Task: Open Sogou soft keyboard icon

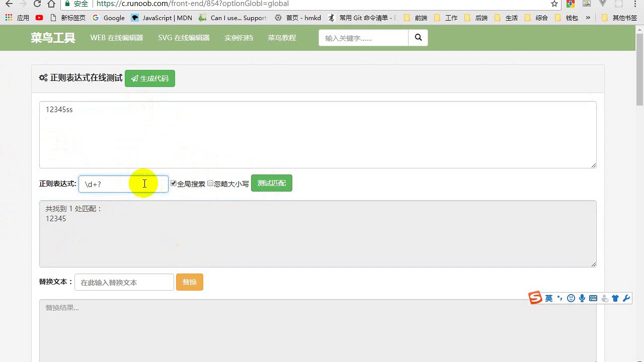Action: (593, 298)
